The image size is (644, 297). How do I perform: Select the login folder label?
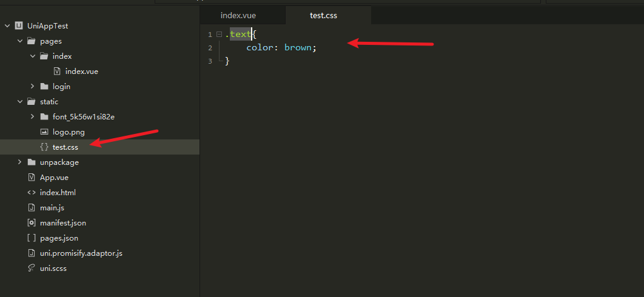(x=62, y=86)
